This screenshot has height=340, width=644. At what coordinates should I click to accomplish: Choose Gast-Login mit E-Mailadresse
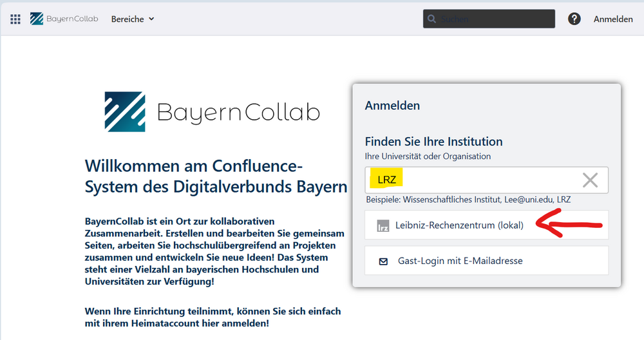click(x=486, y=261)
